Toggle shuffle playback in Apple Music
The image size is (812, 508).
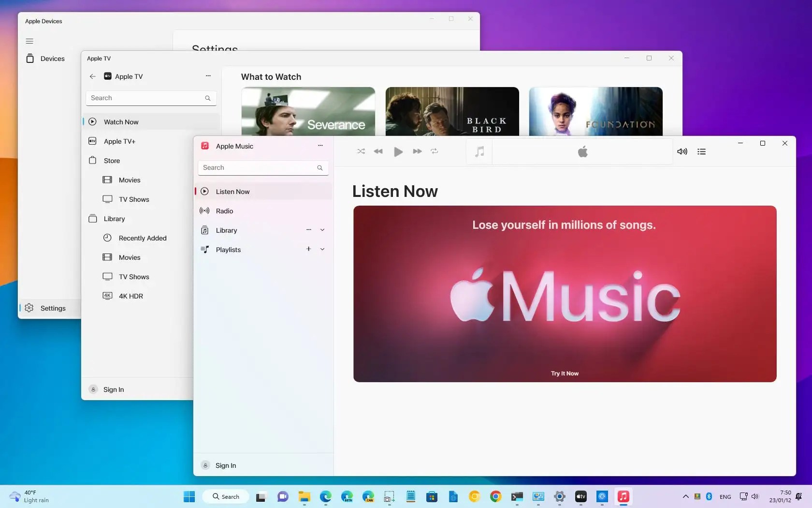tap(361, 151)
